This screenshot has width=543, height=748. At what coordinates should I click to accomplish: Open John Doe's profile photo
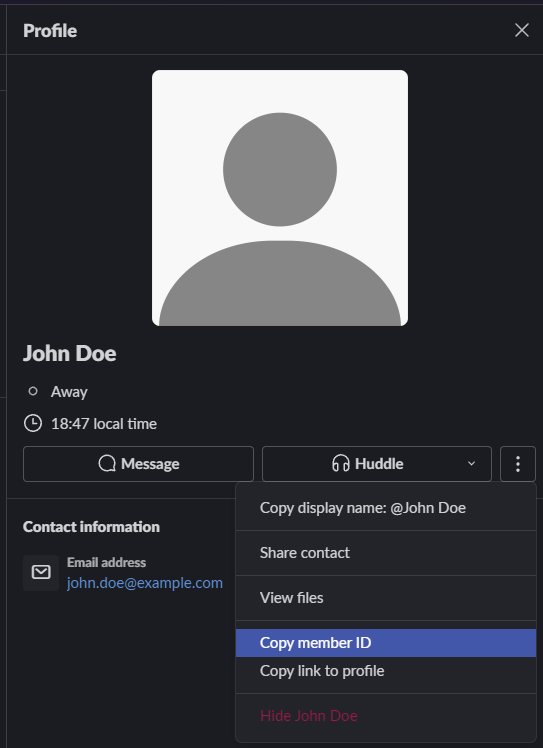click(x=280, y=198)
